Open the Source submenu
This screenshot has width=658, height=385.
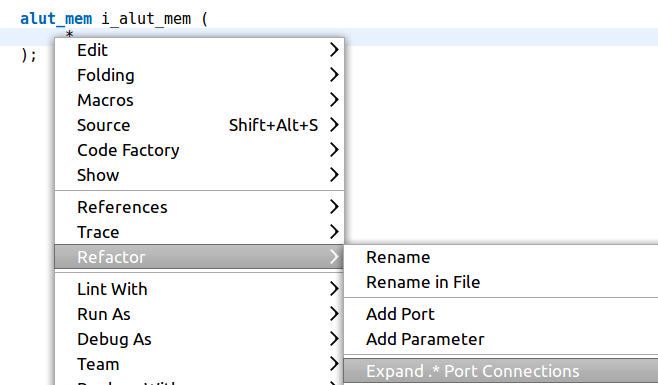(x=199, y=125)
